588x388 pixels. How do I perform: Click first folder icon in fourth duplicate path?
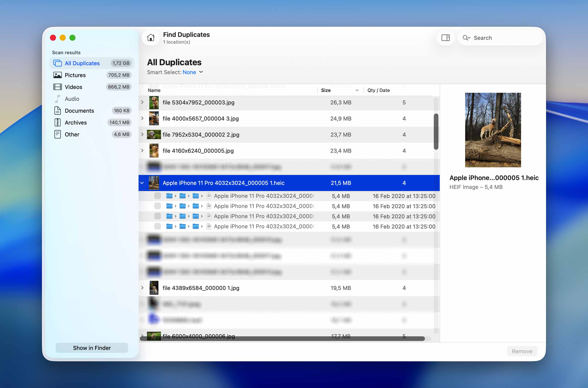(x=169, y=226)
